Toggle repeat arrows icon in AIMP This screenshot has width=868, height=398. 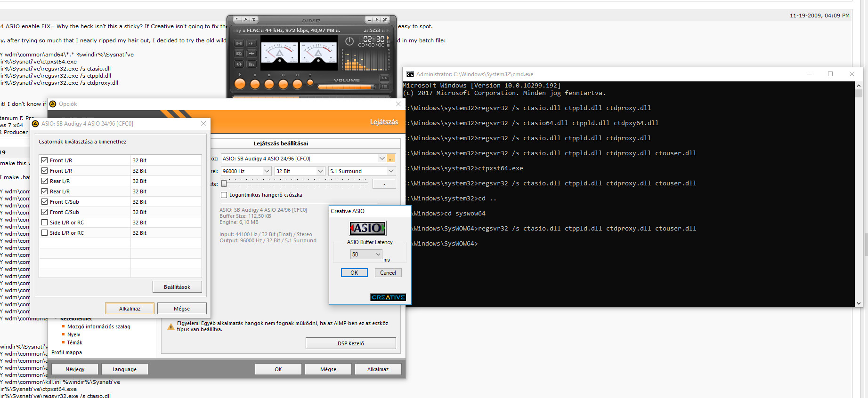[x=239, y=64]
